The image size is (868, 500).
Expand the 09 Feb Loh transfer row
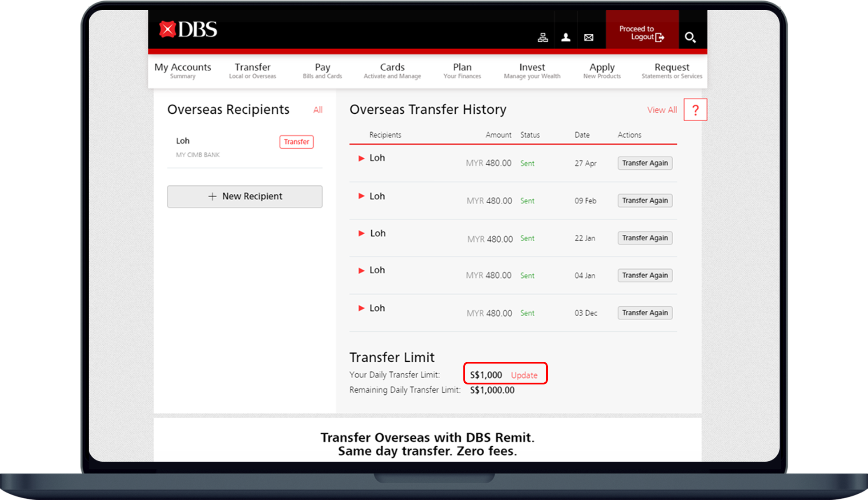pyautogui.click(x=362, y=196)
